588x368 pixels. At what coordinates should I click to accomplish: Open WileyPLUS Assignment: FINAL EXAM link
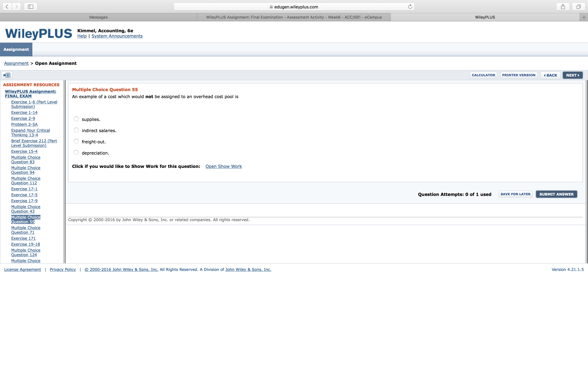pyautogui.click(x=30, y=94)
